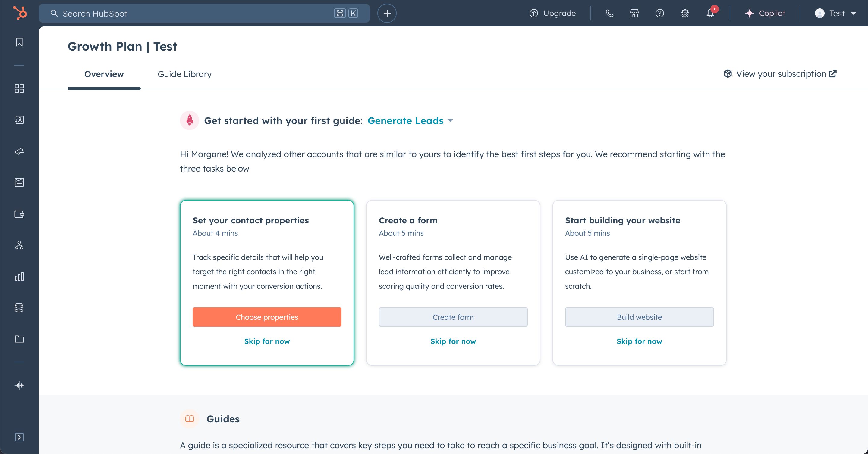Click the plus quick-create button
The width and height of the screenshot is (868, 454).
(387, 13)
